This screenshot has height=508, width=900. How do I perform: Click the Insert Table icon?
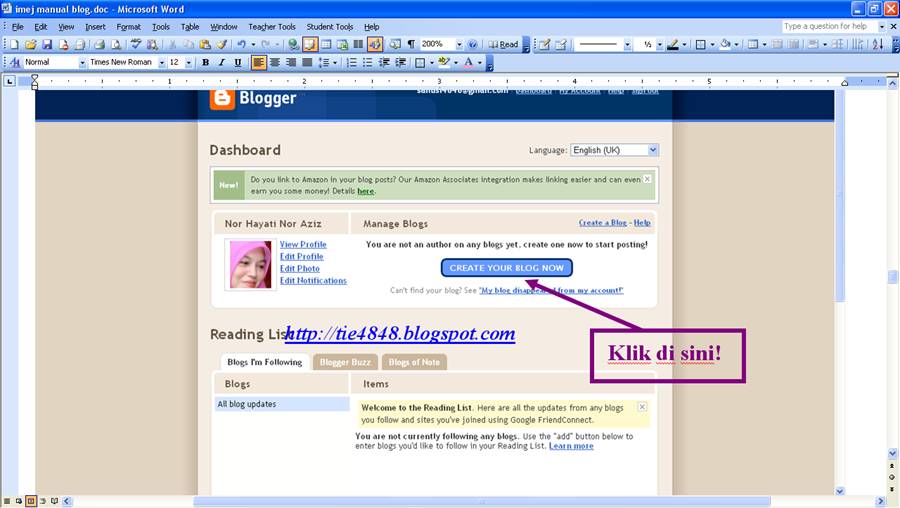[326, 44]
